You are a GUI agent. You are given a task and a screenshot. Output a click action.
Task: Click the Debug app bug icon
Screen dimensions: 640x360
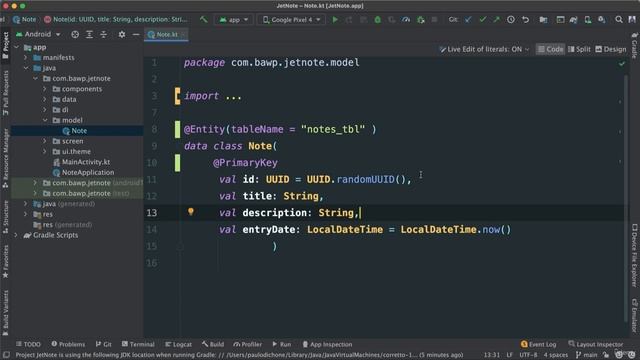tap(378, 19)
